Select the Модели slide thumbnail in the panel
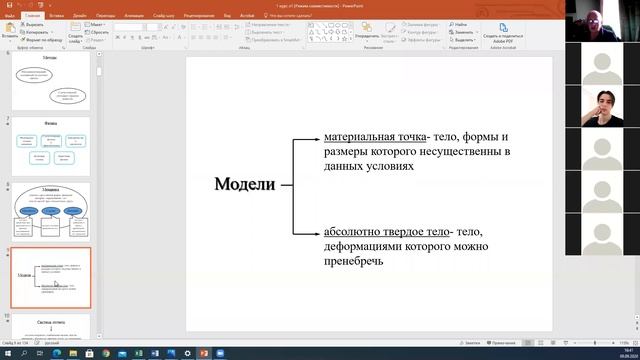The width and height of the screenshot is (640, 360). tap(51, 278)
